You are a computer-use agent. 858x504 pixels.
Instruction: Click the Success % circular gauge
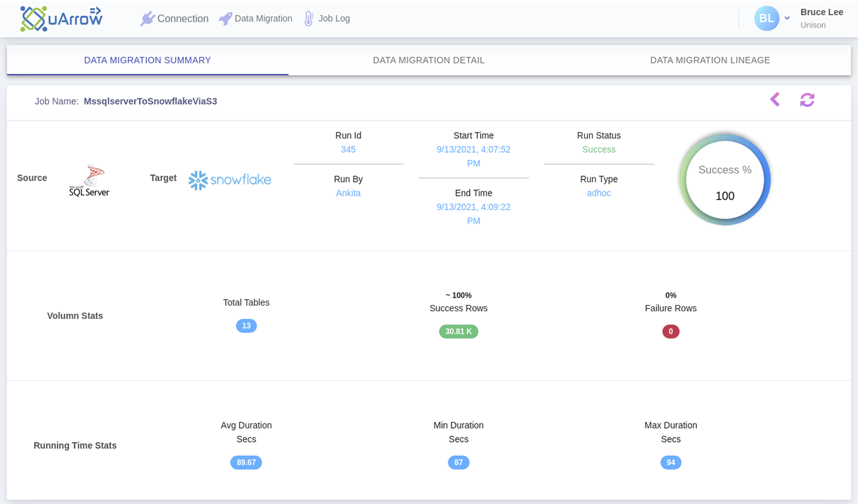pos(724,178)
